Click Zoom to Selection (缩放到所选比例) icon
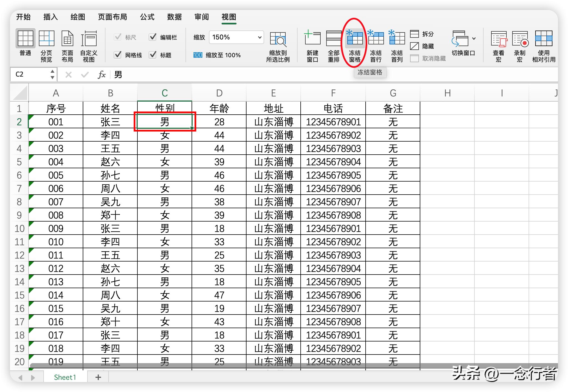Screen dimensions: 568x392 (x=278, y=39)
